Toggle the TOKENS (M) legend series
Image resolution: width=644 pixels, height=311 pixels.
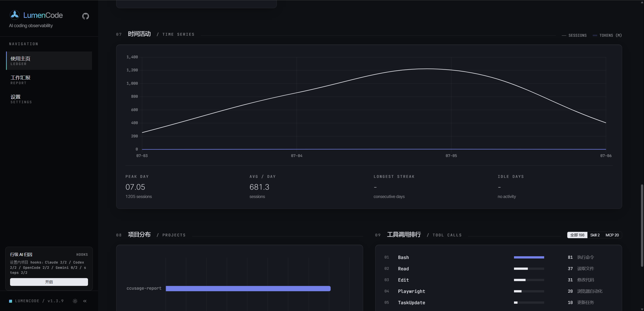click(x=607, y=35)
